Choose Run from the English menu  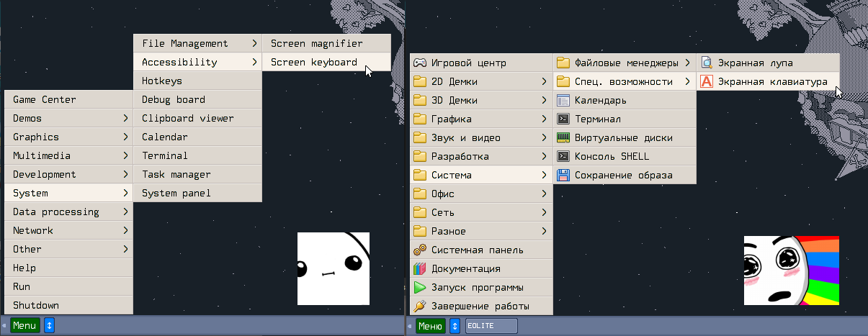(x=69, y=286)
